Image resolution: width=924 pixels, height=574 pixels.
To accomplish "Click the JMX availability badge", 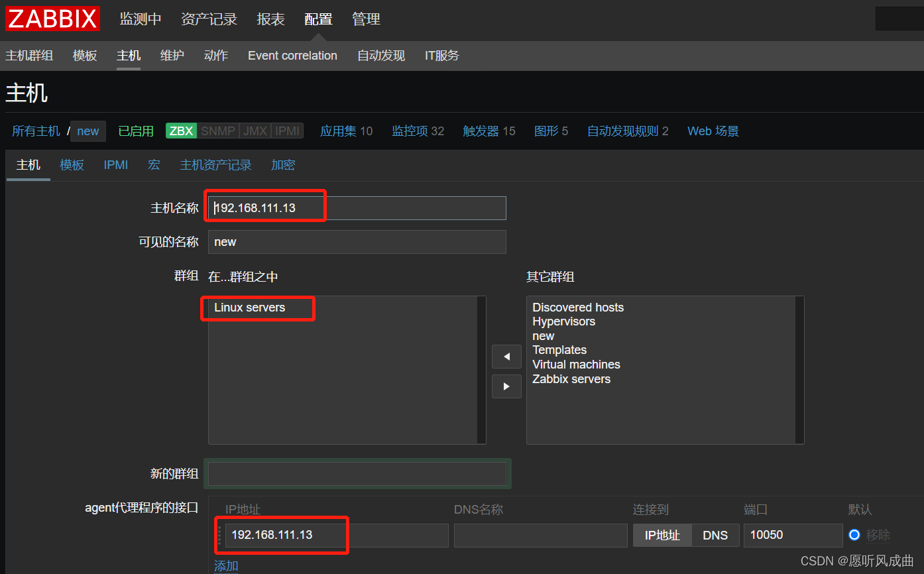I will point(255,131).
